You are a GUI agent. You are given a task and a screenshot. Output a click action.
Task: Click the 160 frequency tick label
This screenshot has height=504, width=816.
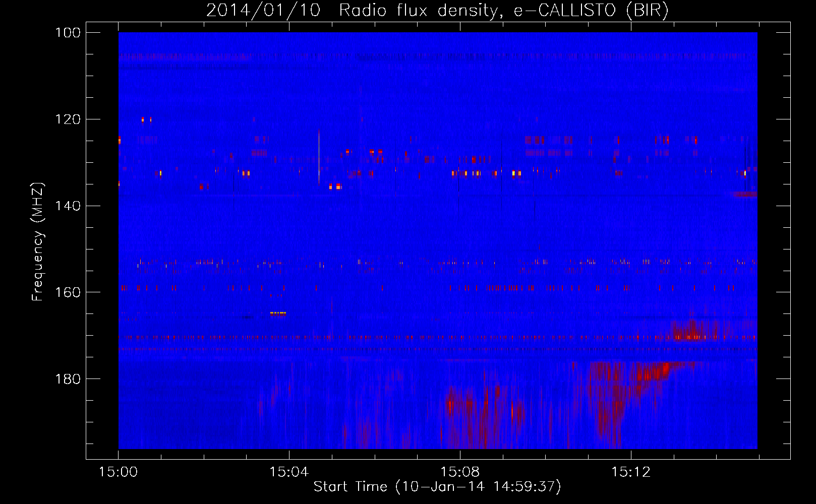pos(68,292)
